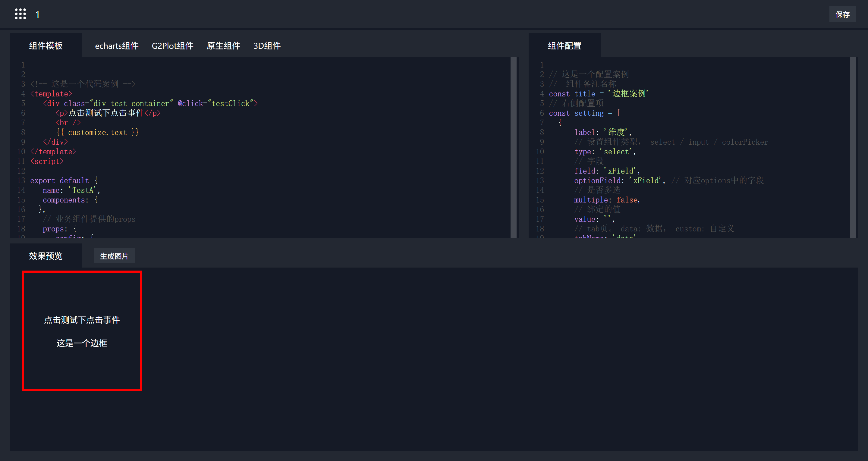The width and height of the screenshot is (868, 461).
Task: Open the G2Plot组件 tab
Action: pos(172,46)
